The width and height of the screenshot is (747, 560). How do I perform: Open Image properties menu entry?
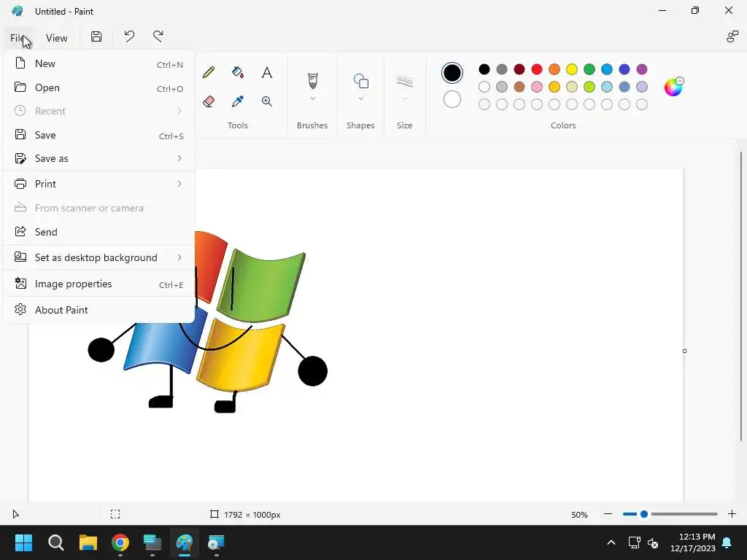pyautogui.click(x=99, y=284)
